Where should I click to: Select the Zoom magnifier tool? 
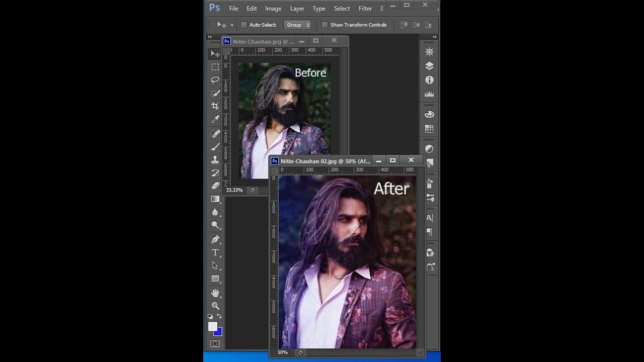[215, 306]
